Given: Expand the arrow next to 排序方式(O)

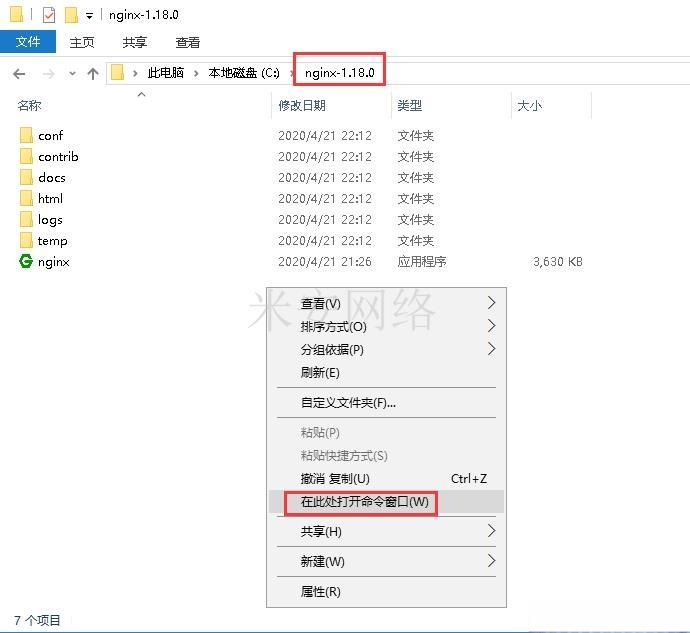Looking at the screenshot, I should (x=492, y=326).
